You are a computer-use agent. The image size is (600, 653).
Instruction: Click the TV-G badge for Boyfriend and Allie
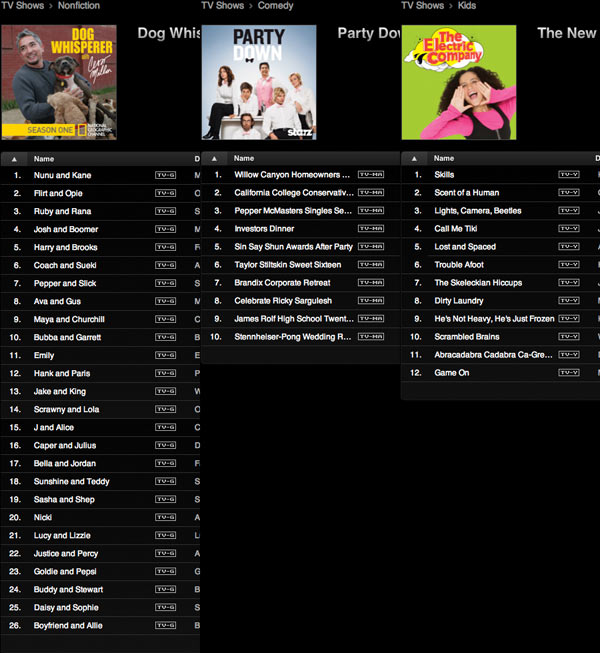(x=165, y=625)
